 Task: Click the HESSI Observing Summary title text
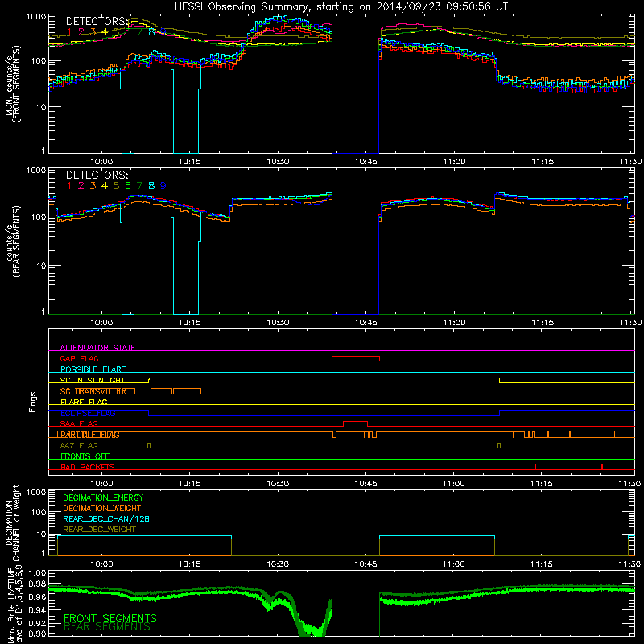341,6
